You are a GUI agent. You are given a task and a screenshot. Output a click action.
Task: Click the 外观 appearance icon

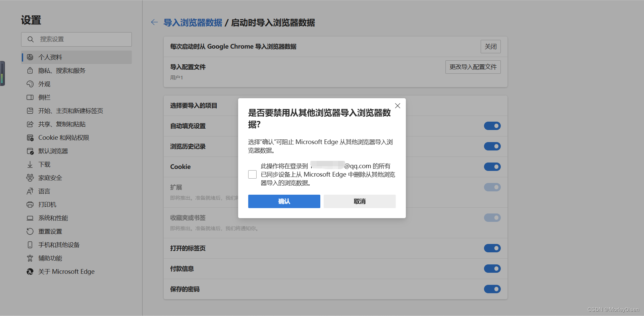pyautogui.click(x=30, y=84)
